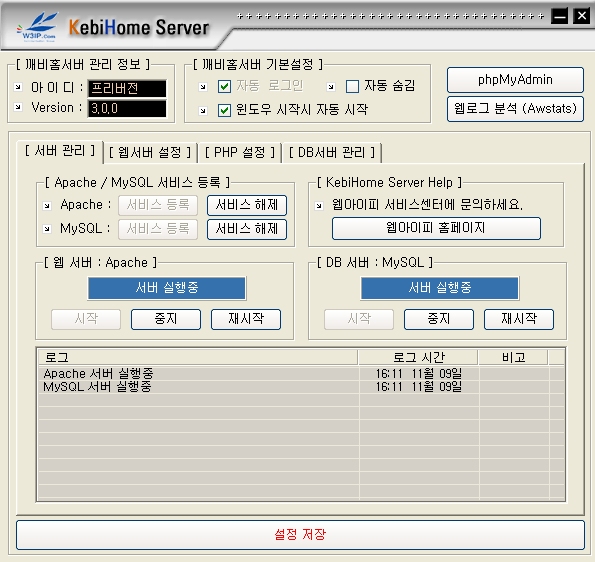Save settings with 설정 저장 button
Screen dimensions: 595x562
pos(300,535)
